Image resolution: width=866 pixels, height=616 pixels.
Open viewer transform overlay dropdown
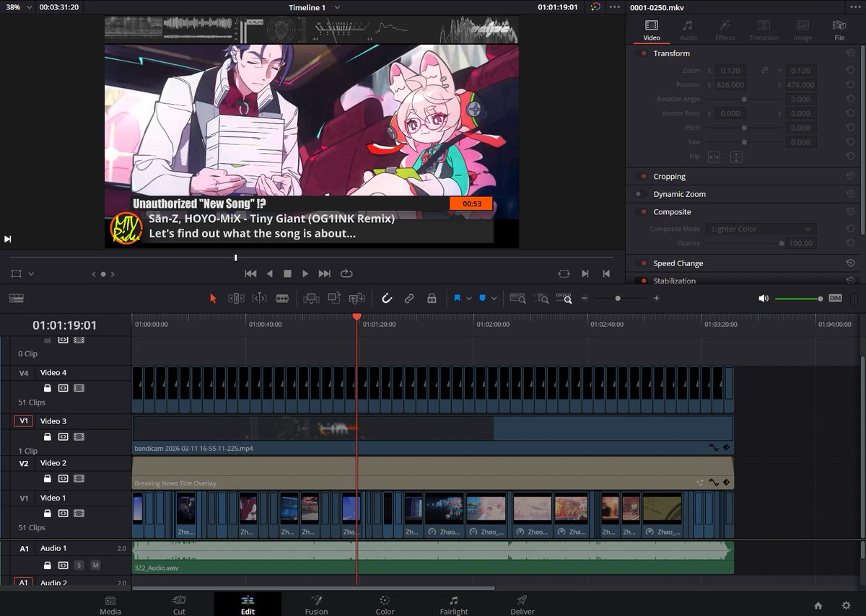pyautogui.click(x=31, y=274)
